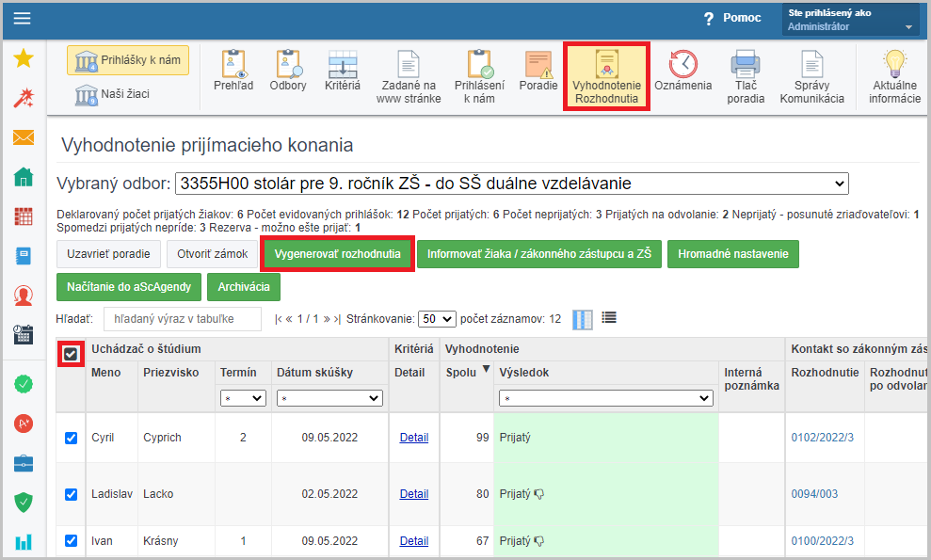Go to last page of table
The image size is (931, 560).
[x=337, y=319]
